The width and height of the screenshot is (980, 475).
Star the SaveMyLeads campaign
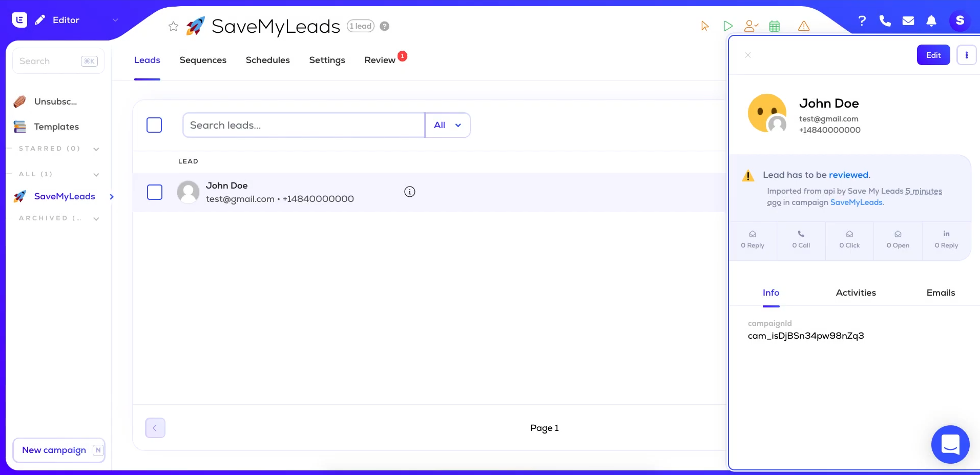click(x=174, y=26)
